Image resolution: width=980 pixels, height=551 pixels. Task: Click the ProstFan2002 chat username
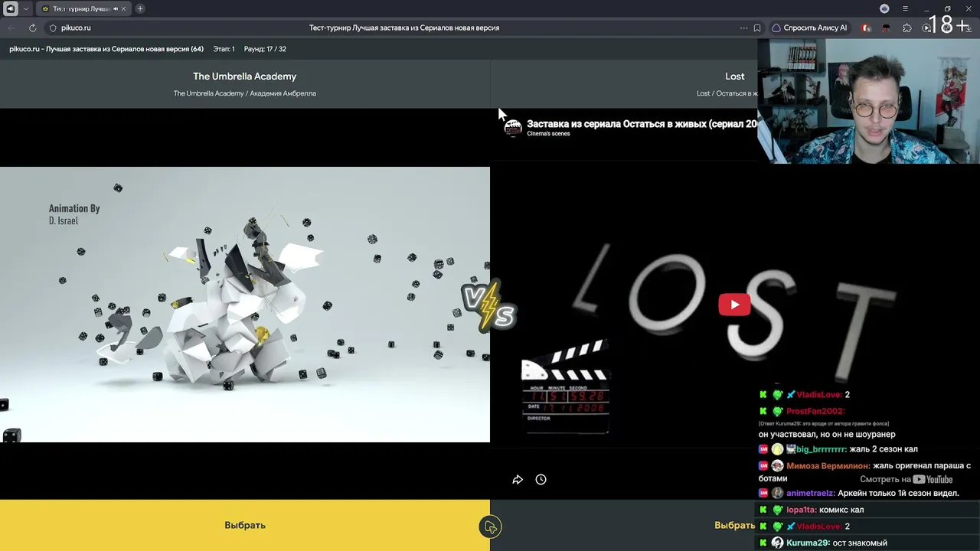tap(815, 412)
